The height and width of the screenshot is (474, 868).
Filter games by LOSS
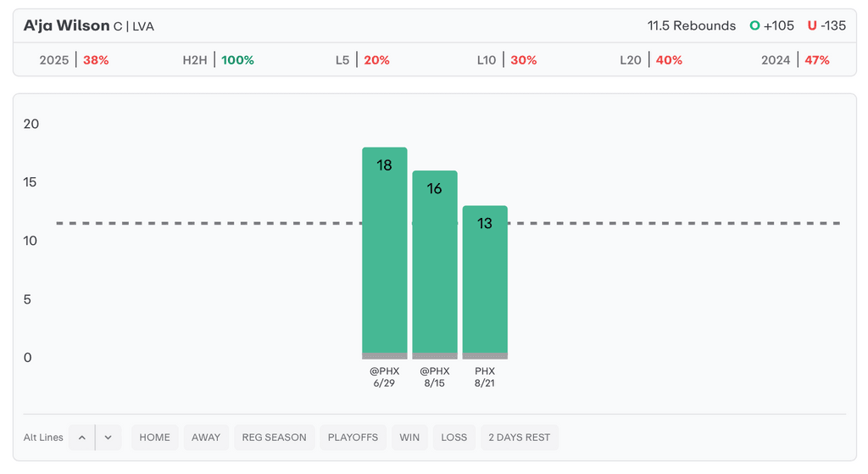click(454, 438)
